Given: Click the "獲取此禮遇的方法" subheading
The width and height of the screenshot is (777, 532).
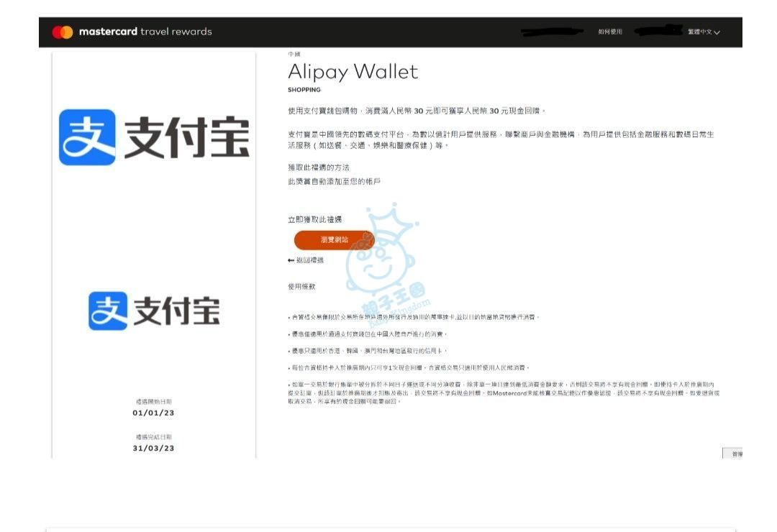Looking at the screenshot, I should click(x=319, y=168).
